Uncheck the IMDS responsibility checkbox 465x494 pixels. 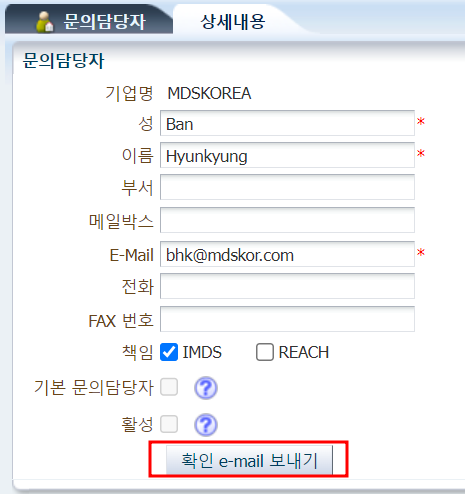point(169,352)
